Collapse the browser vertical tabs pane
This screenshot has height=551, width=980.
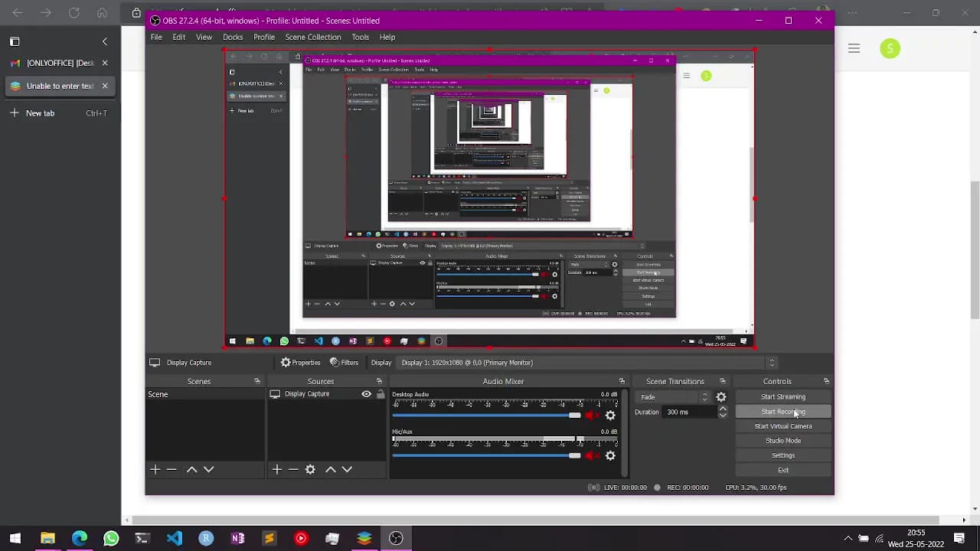tap(105, 41)
